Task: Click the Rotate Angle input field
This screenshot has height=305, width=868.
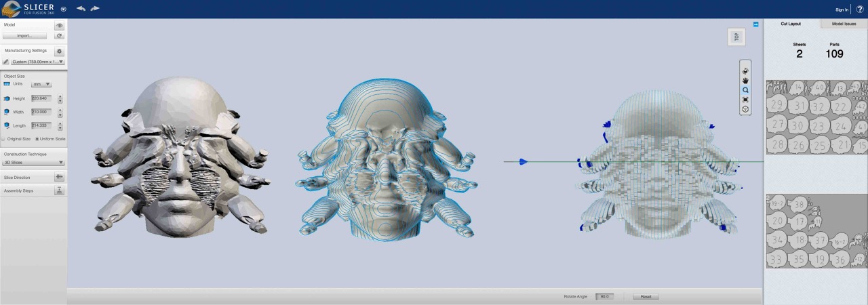Action: [x=604, y=297]
